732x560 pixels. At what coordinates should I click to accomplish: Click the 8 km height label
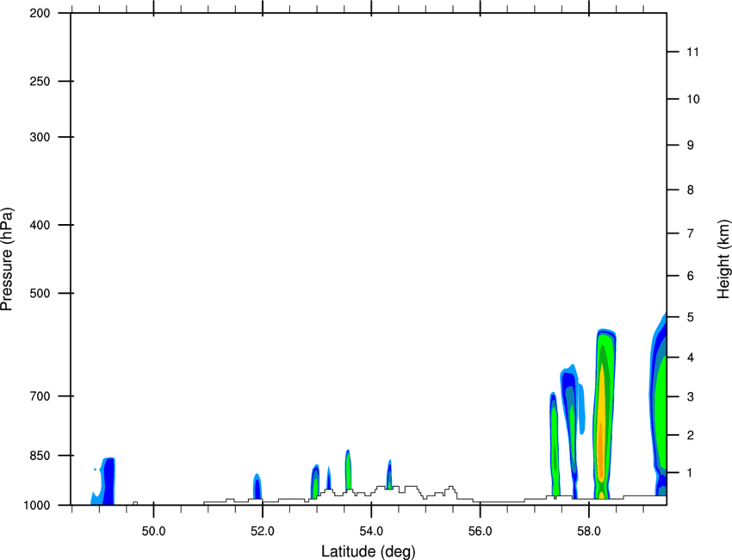point(691,190)
